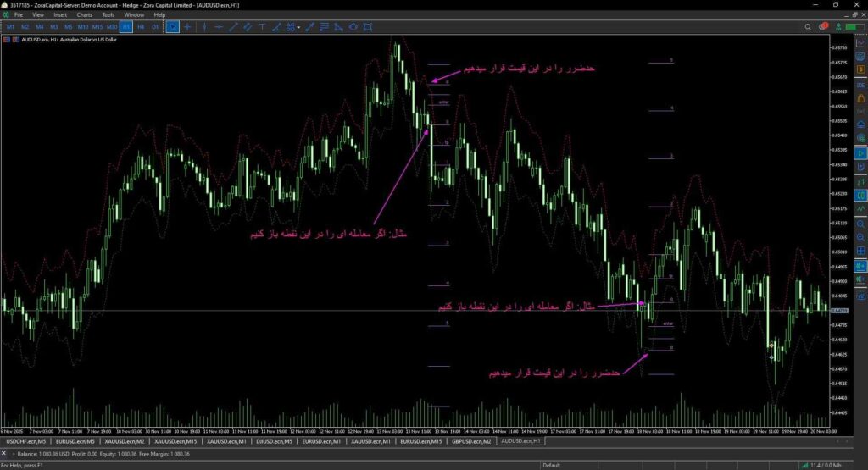This screenshot has width=868, height=470.
Task: Click the zoom in magnifier icon
Action: tap(860, 224)
